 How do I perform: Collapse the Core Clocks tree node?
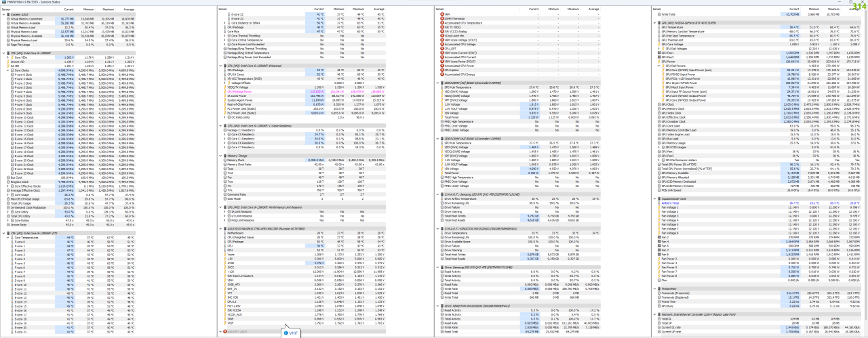[x=7, y=69]
